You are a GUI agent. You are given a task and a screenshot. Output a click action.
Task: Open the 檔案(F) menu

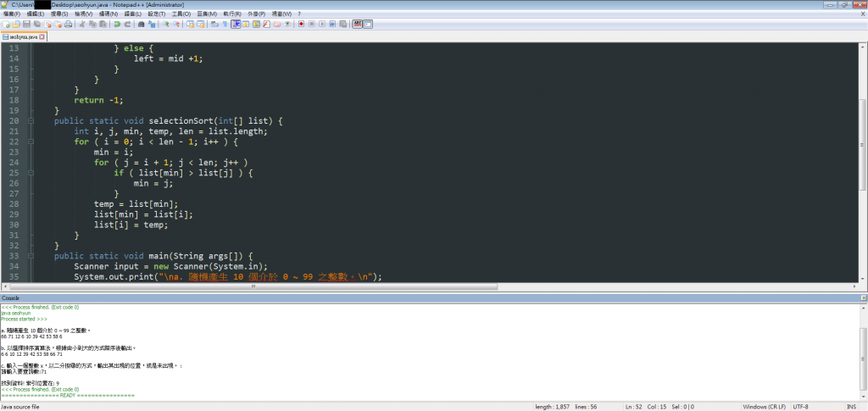12,14
